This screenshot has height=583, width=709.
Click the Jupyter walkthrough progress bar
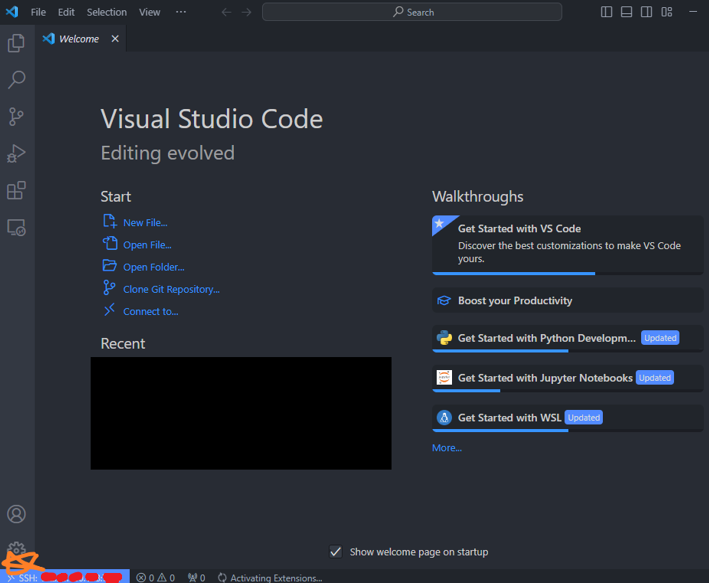click(567, 391)
